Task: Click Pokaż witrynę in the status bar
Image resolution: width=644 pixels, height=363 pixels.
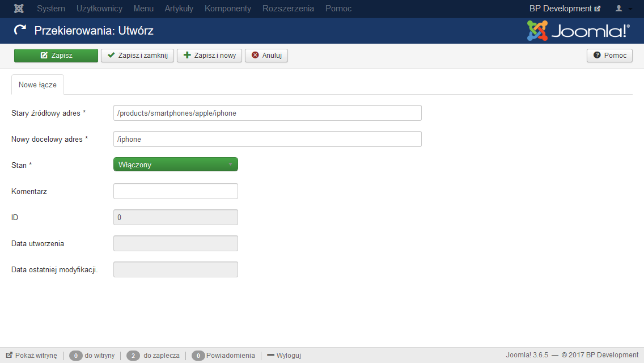Action: [32, 356]
